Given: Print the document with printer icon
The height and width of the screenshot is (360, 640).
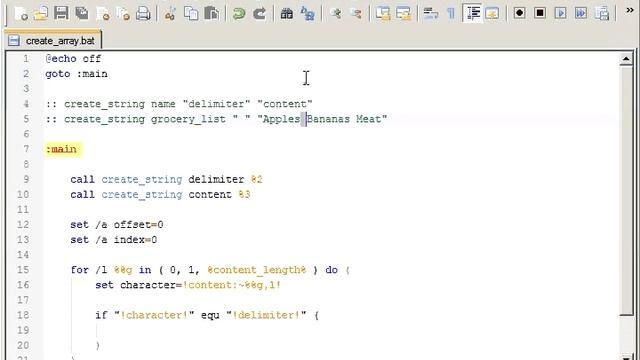Looking at the screenshot, I should [x=143, y=13].
